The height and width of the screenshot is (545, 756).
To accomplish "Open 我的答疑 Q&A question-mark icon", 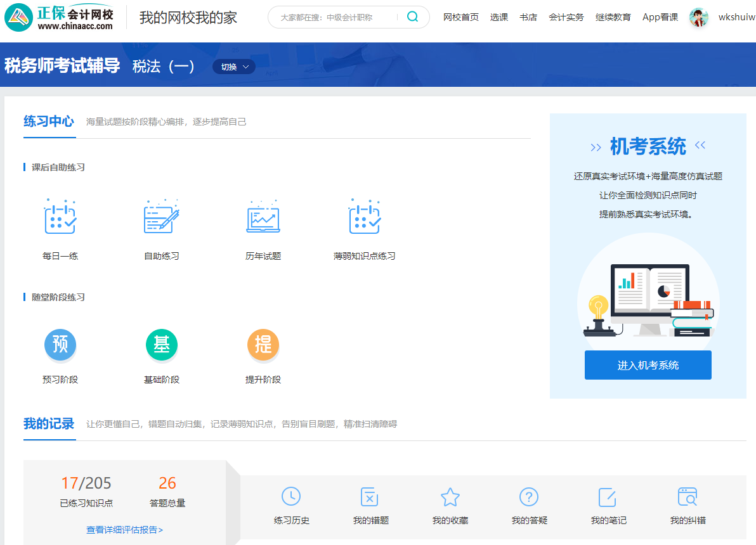I will (x=529, y=497).
